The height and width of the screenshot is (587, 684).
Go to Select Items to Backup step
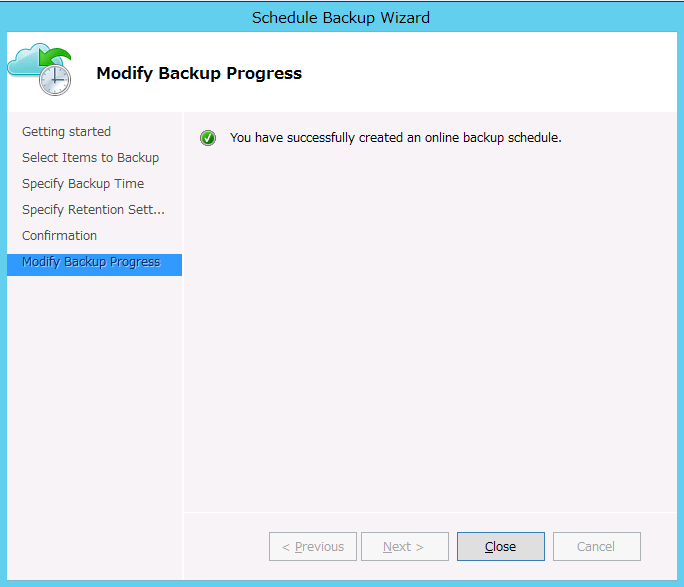coord(90,158)
